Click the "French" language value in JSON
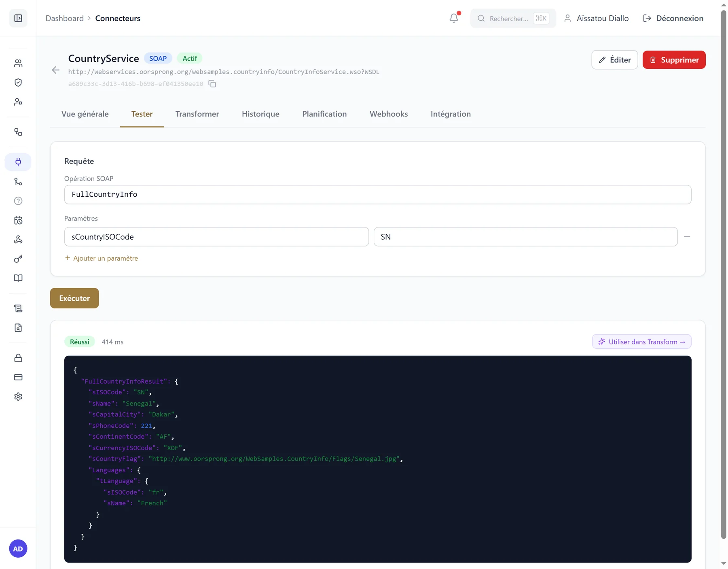This screenshot has width=728, height=569. tap(152, 503)
